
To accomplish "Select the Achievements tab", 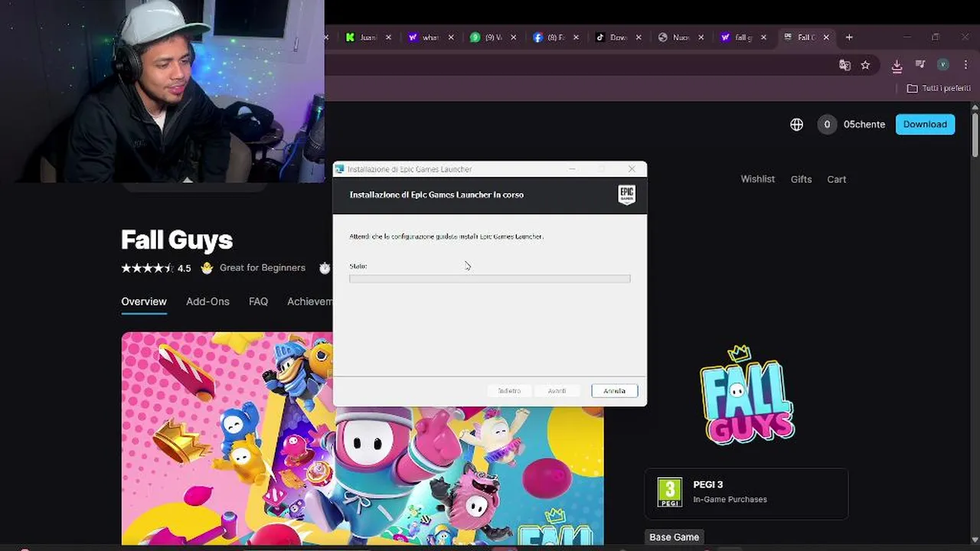I will pyautogui.click(x=309, y=302).
